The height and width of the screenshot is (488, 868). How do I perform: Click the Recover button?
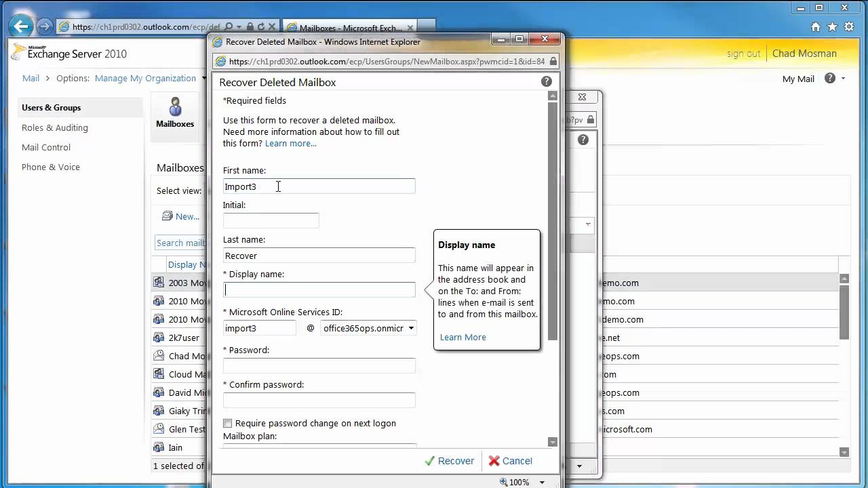[450, 461]
